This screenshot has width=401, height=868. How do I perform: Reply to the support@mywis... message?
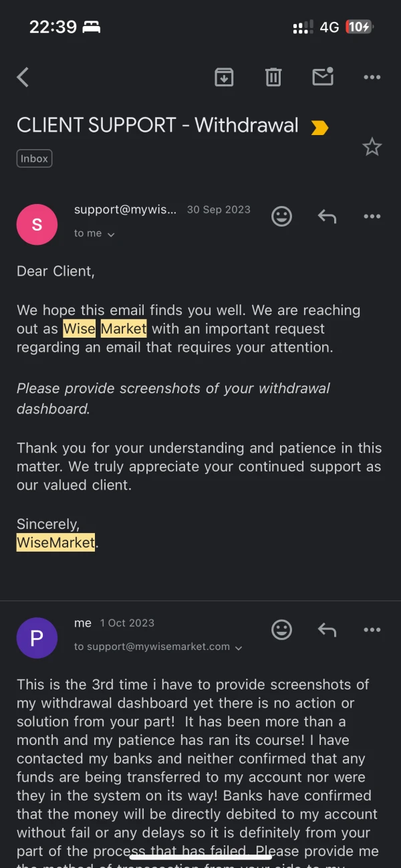[x=327, y=216]
